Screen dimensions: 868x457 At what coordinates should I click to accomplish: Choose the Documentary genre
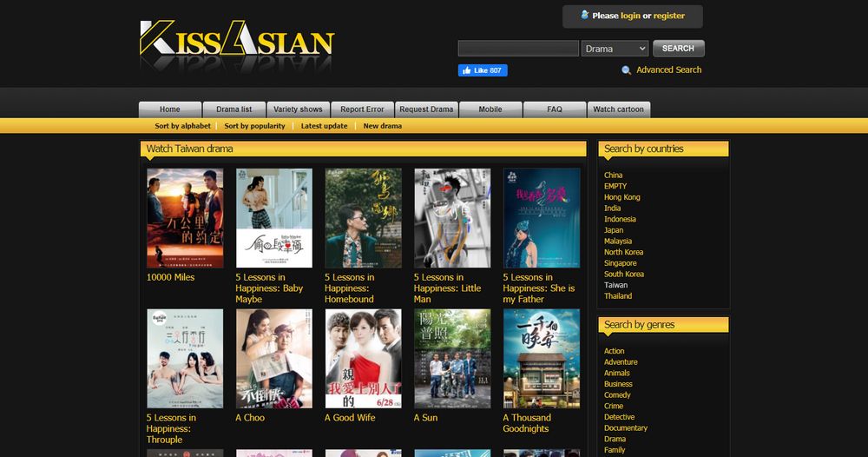[x=626, y=428]
